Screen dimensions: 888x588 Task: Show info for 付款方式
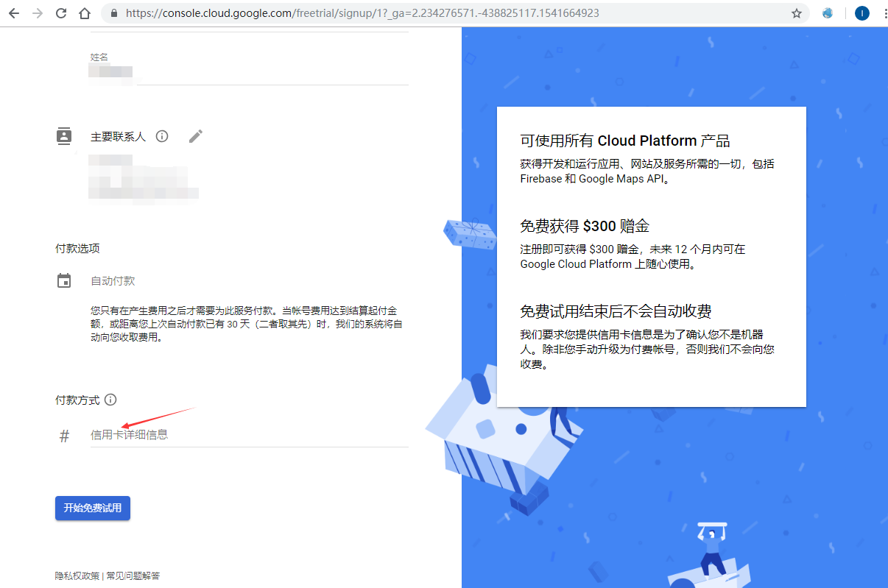110,400
